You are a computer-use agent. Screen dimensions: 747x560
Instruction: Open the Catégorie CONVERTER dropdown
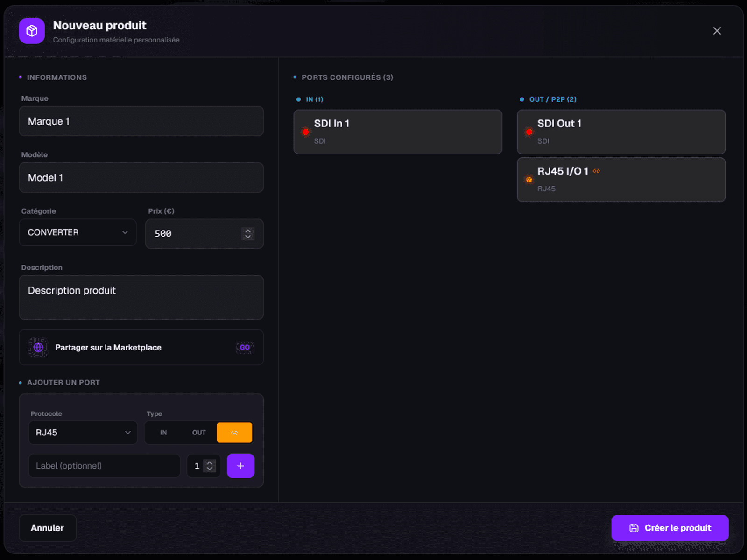pyautogui.click(x=78, y=232)
